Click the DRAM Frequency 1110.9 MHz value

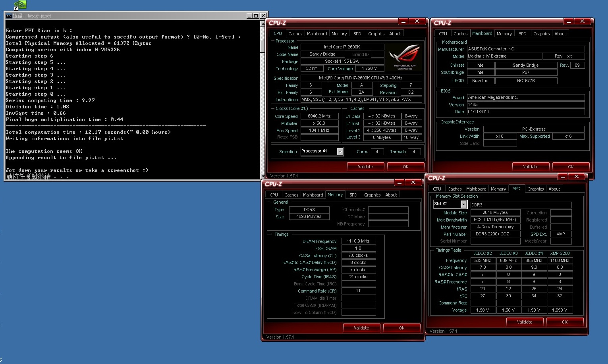(x=358, y=241)
